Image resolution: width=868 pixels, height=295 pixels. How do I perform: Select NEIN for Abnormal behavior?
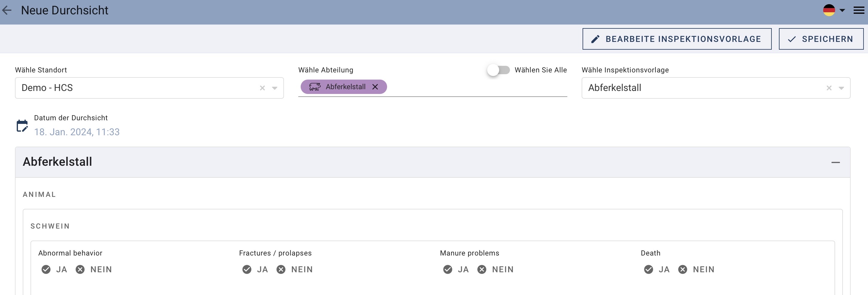94,269
